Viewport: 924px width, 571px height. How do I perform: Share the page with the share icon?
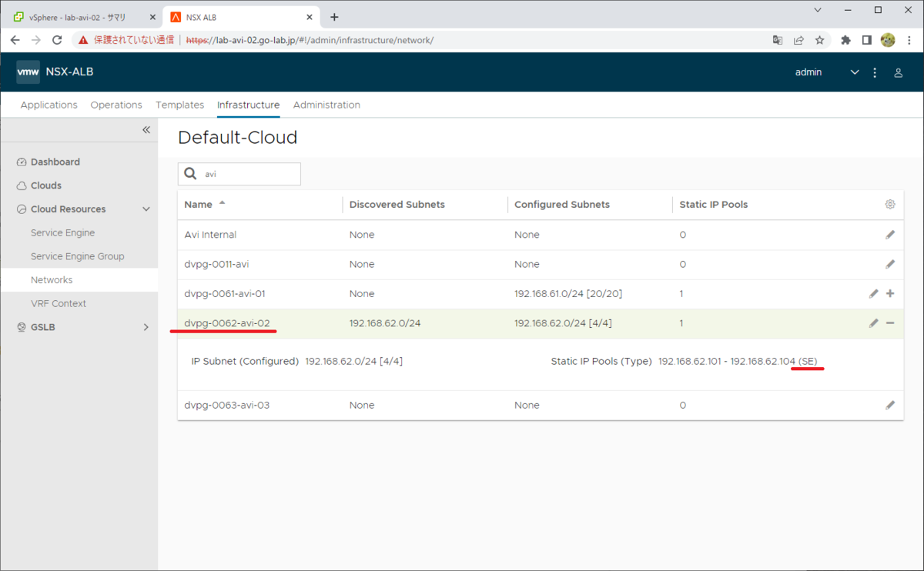click(x=798, y=40)
